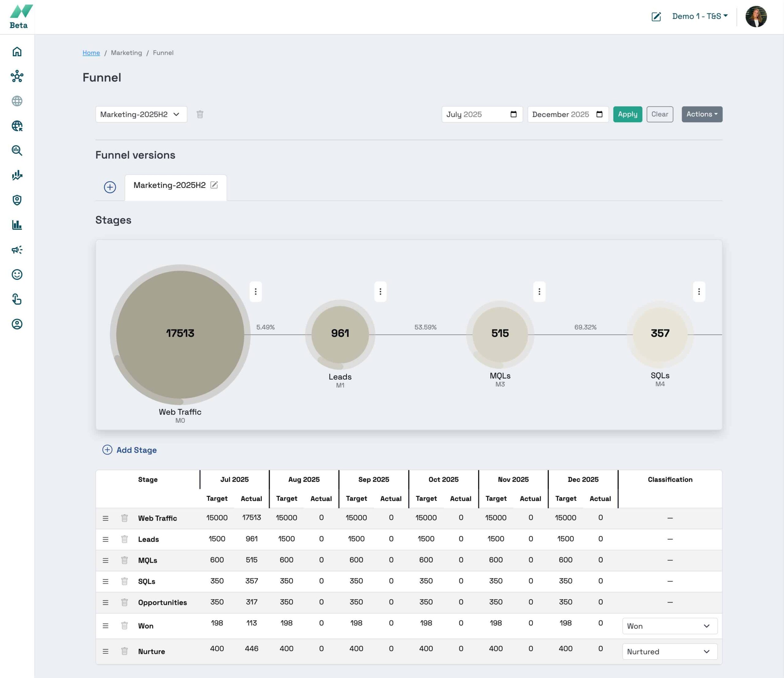
Task: Add a new funnel version
Action: [x=110, y=187]
